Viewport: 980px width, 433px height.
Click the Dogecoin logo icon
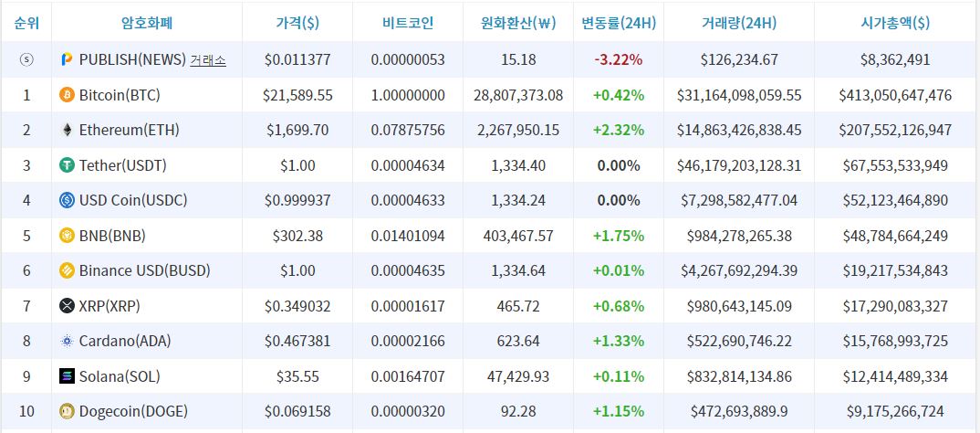67,411
